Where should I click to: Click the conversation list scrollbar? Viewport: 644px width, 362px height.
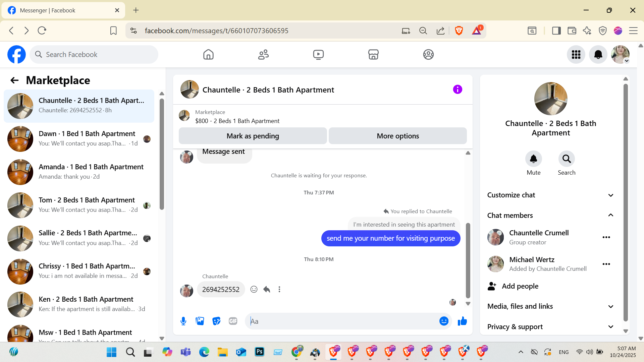tap(162, 154)
